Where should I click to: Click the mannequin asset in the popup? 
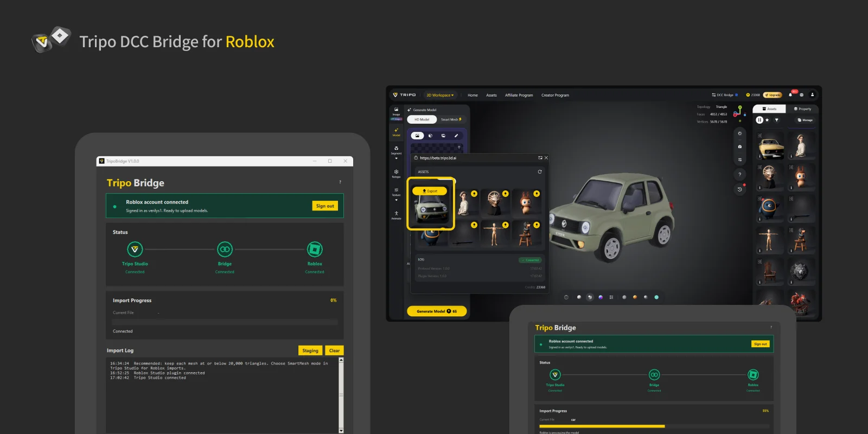tap(494, 234)
